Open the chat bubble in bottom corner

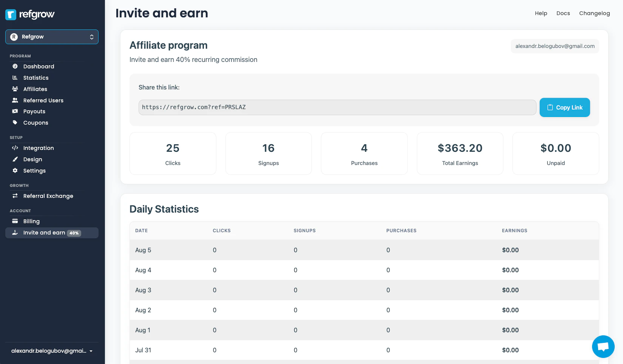point(603,346)
